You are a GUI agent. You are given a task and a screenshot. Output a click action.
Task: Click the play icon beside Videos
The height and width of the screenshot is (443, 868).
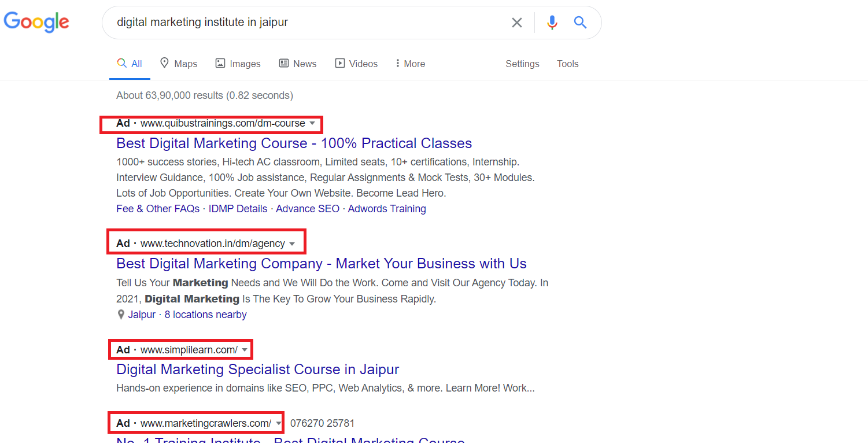click(339, 63)
